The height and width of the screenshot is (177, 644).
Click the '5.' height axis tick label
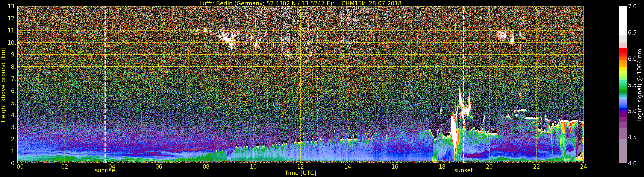13,103
